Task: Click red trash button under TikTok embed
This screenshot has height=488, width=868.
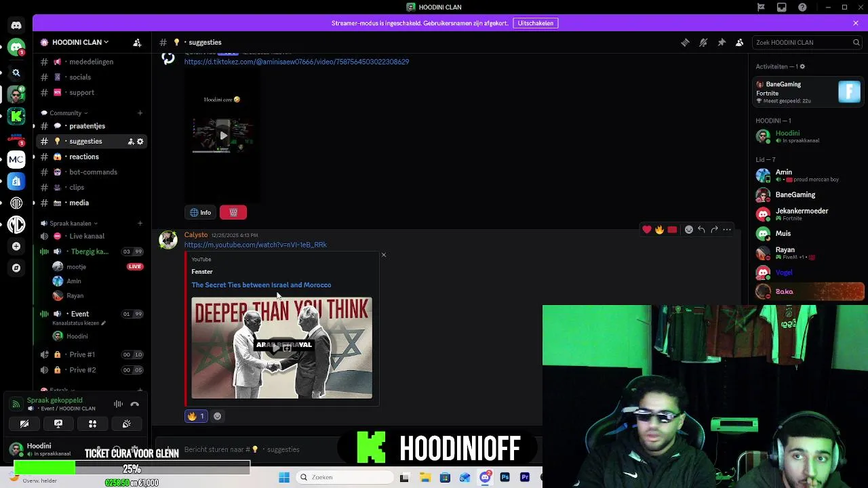Action: pyautogui.click(x=233, y=213)
